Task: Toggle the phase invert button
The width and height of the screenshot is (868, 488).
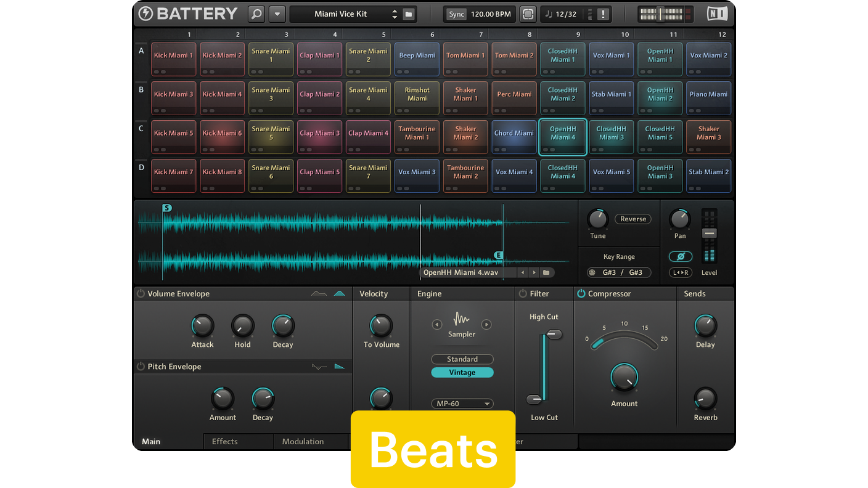Action: pos(681,256)
